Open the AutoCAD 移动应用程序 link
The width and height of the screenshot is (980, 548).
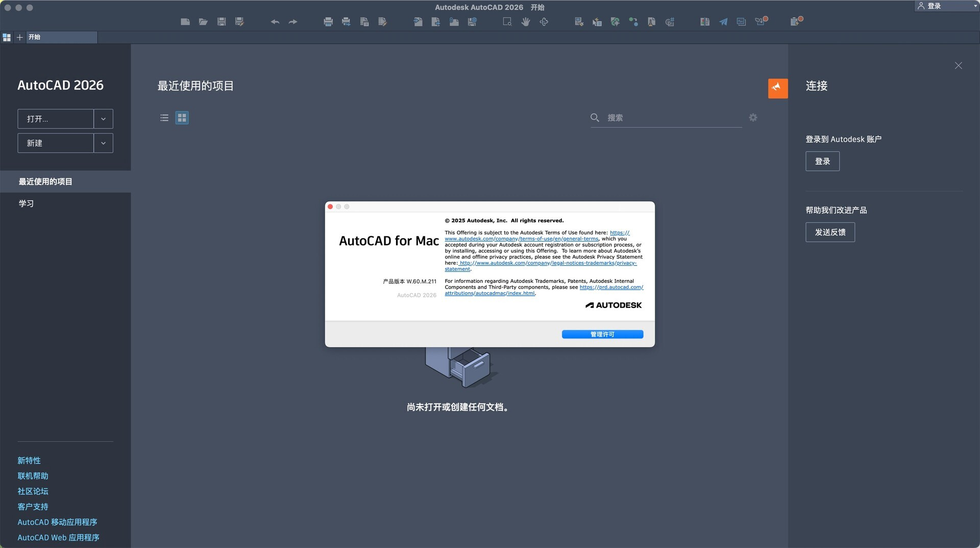tap(57, 522)
